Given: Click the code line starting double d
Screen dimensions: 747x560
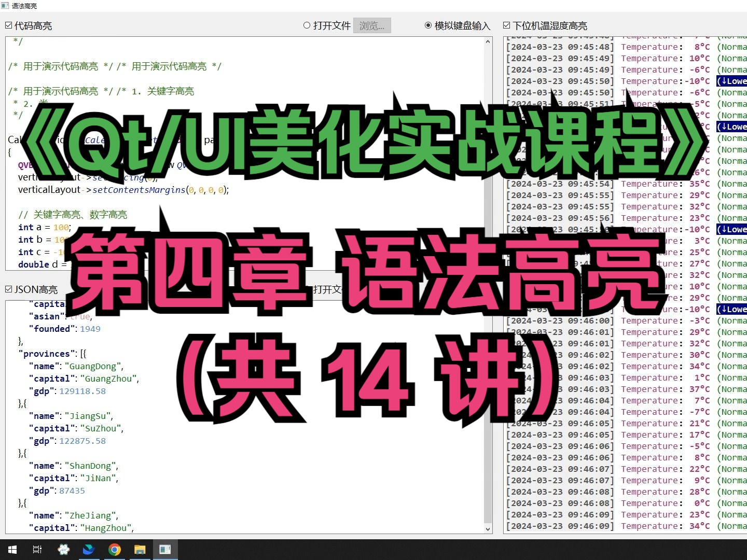Looking at the screenshot, I should [43, 264].
